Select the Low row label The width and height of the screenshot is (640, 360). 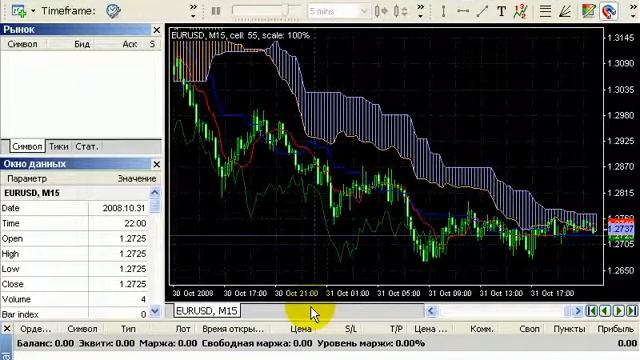10,269
